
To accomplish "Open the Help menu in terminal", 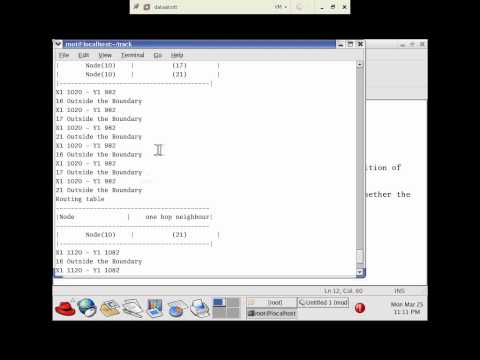I will [177, 55].
